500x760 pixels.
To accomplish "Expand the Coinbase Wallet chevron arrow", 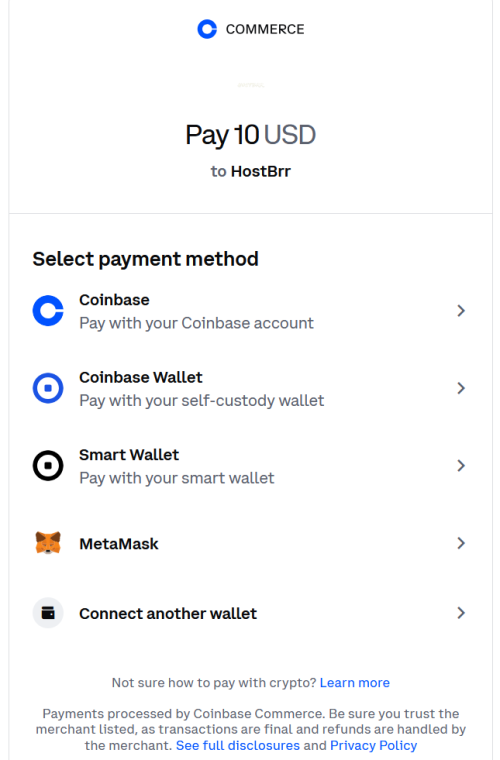I will coord(461,388).
